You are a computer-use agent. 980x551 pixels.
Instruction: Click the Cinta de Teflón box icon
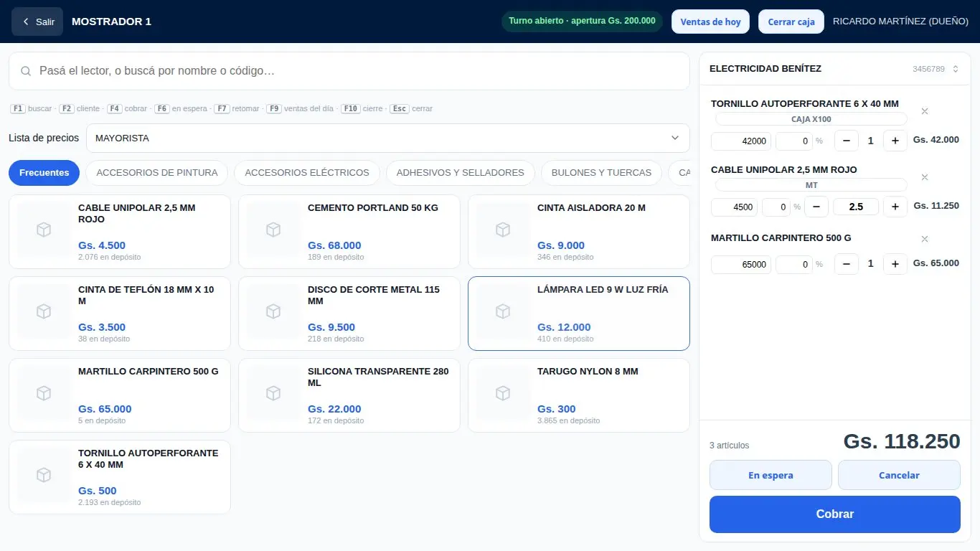click(x=44, y=311)
